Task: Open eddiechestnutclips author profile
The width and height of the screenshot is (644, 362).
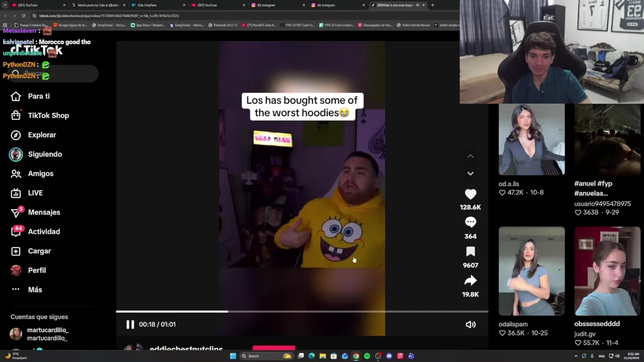Action: (x=186, y=349)
